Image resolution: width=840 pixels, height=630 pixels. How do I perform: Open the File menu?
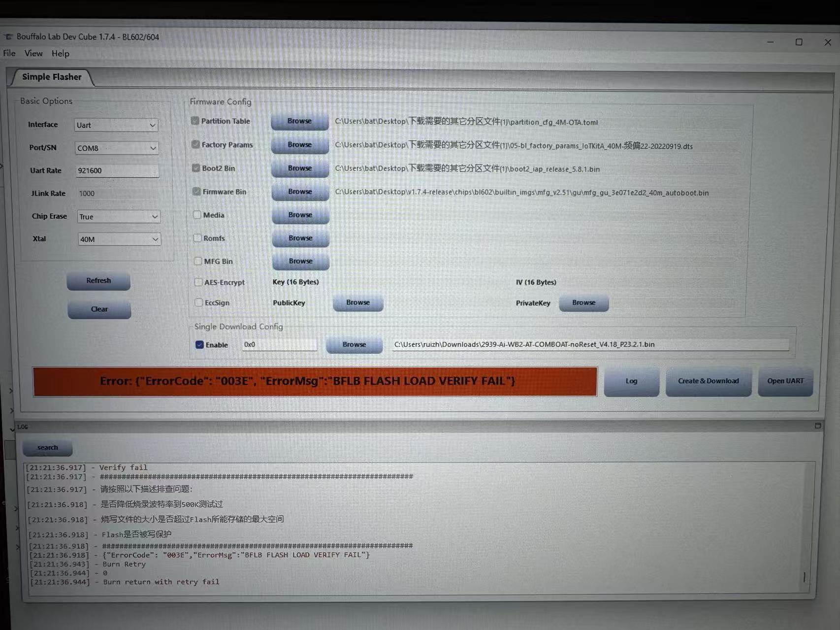[x=9, y=53]
